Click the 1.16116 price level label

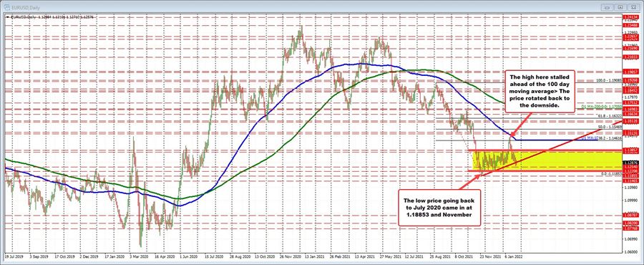(x=630, y=121)
